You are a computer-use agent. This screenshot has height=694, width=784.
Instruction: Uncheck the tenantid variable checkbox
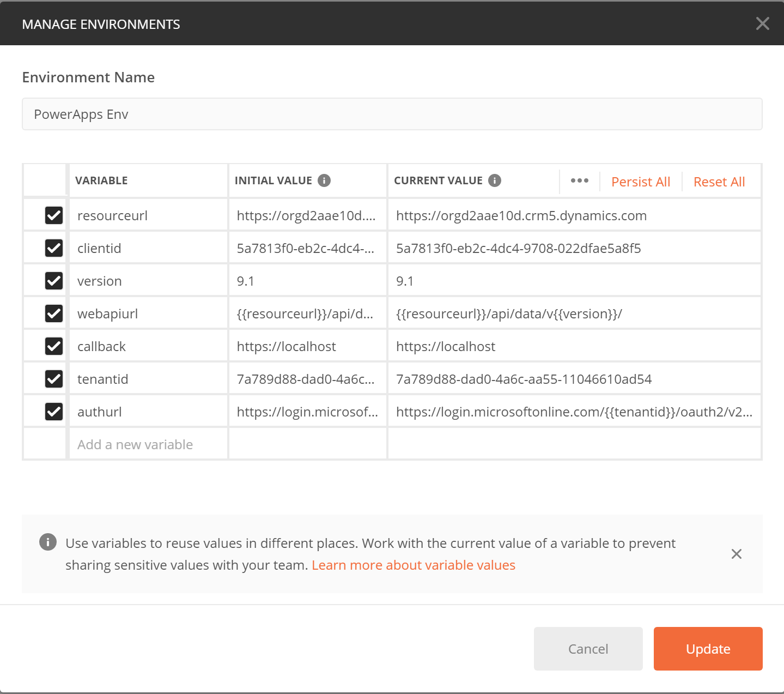coord(54,379)
